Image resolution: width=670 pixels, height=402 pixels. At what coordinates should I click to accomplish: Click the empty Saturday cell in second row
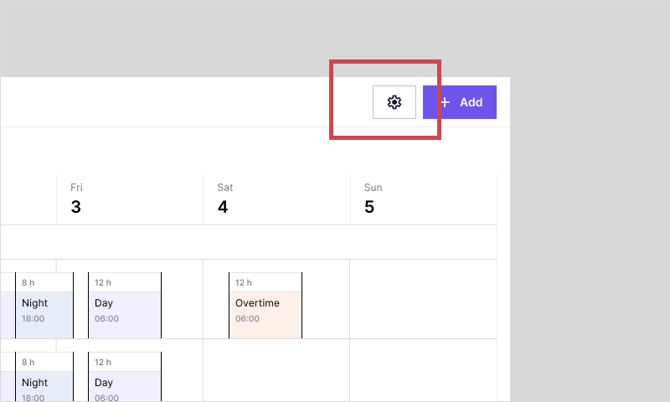[276, 372]
